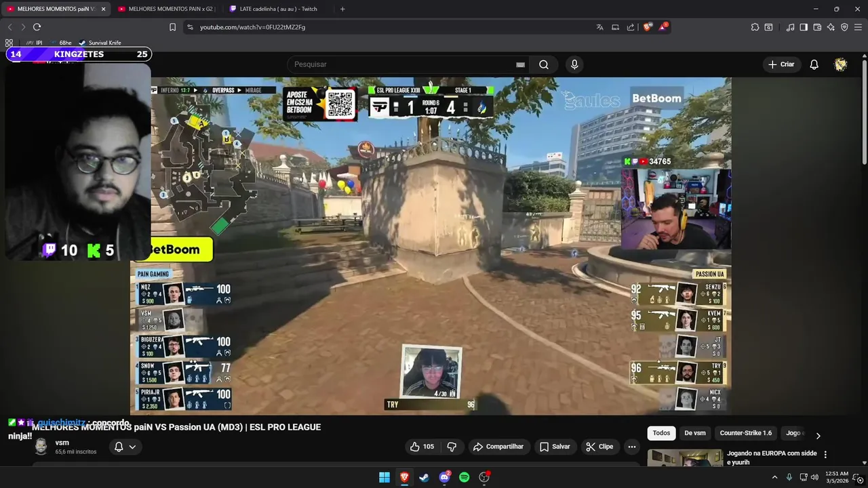Open YouTube notifications bell
Viewport: 868px width, 488px height.
pos(814,64)
